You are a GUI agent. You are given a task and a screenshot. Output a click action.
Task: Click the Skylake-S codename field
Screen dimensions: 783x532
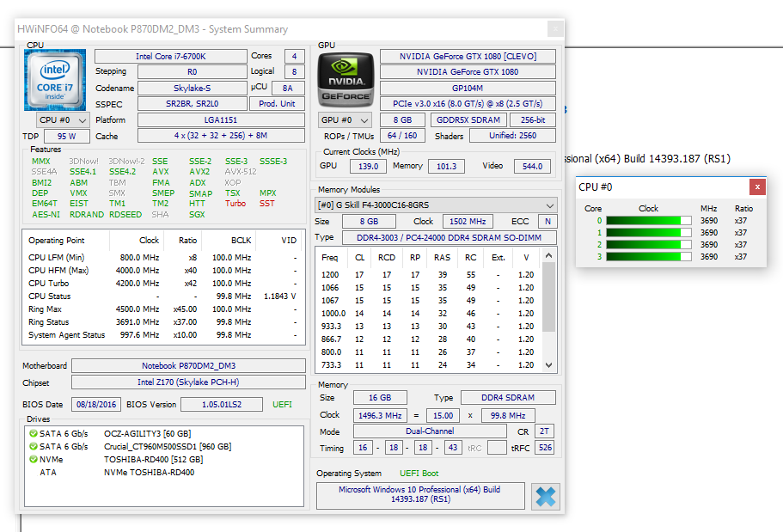click(193, 89)
